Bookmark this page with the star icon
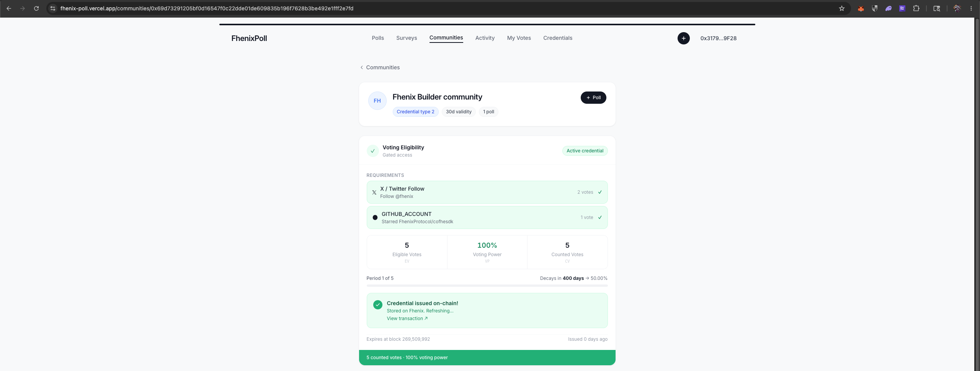This screenshot has height=371, width=980. (842, 8)
